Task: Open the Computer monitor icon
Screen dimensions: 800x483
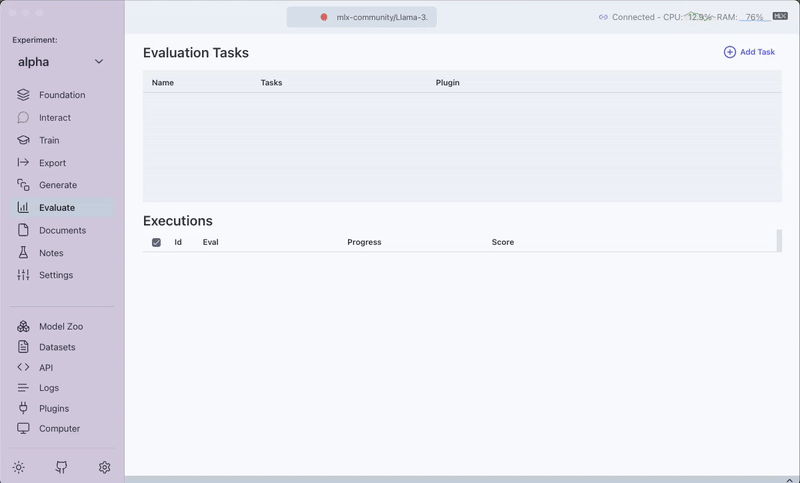Action: click(23, 429)
